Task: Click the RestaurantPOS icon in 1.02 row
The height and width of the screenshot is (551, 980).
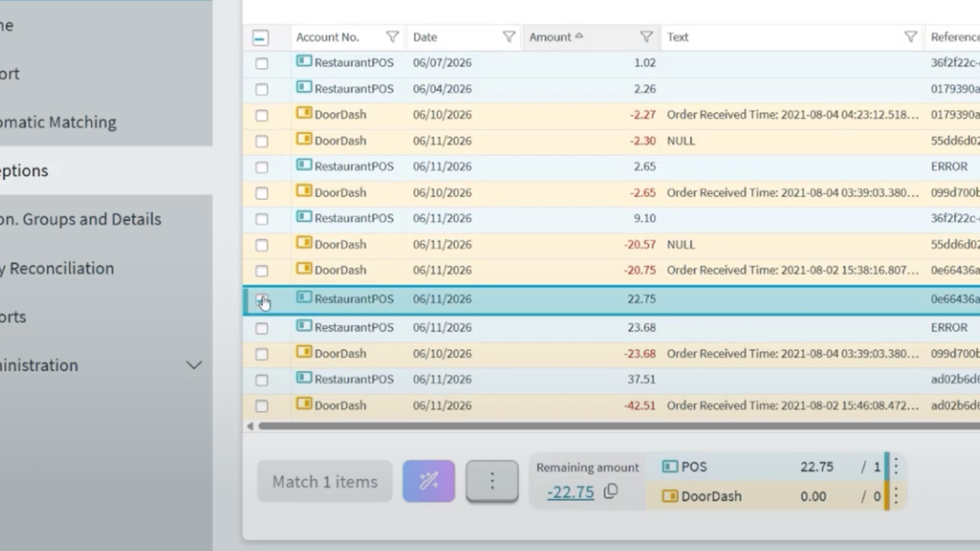Action: pos(304,61)
